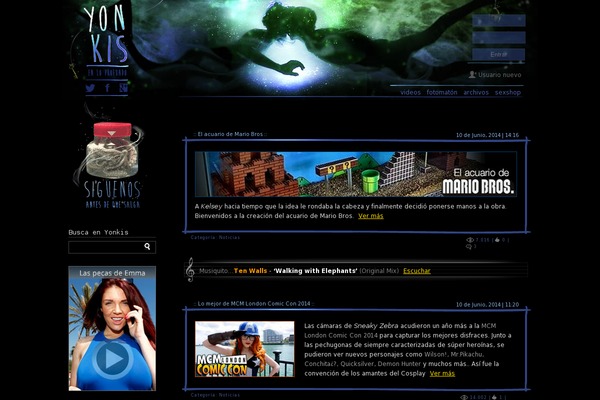This screenshot has height=400, width=600.
Task: Click the Mr.Pikachu character link
Action: [466, 354]
